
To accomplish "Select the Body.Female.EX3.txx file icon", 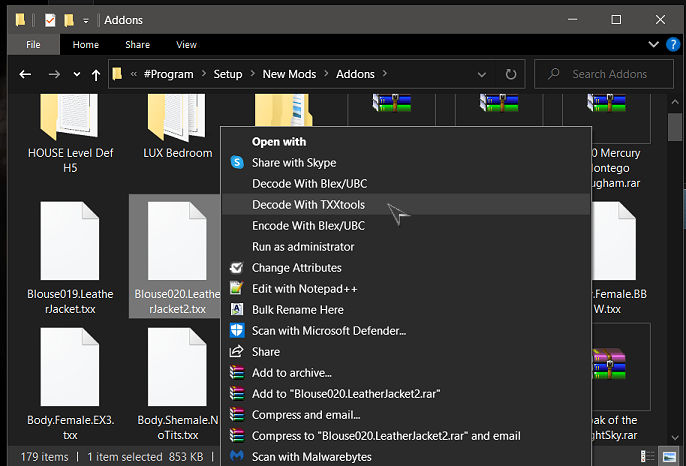I will click(70, 367).
